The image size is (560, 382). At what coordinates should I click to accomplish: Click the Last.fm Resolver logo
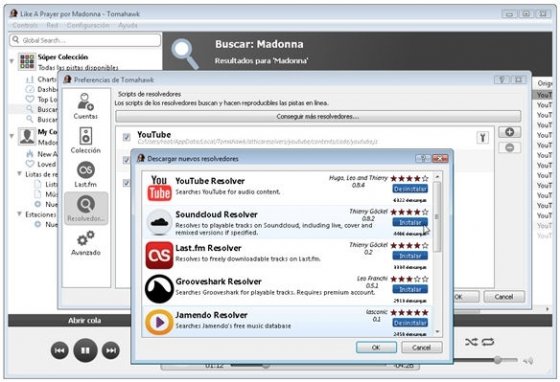coord(159,255)
